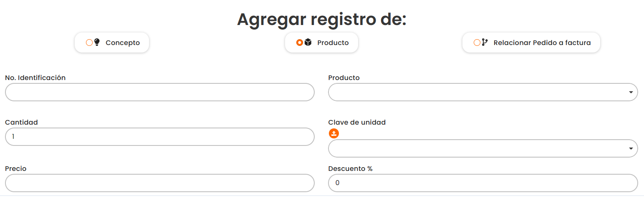Click the lightbulb icon beside Concepto
This screenshot has height=203, width=644.
[x=97, y=42]
